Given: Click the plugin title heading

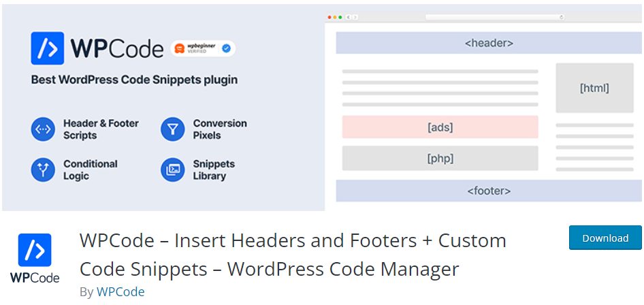Looking at the screenshot, I should (293, 255).
